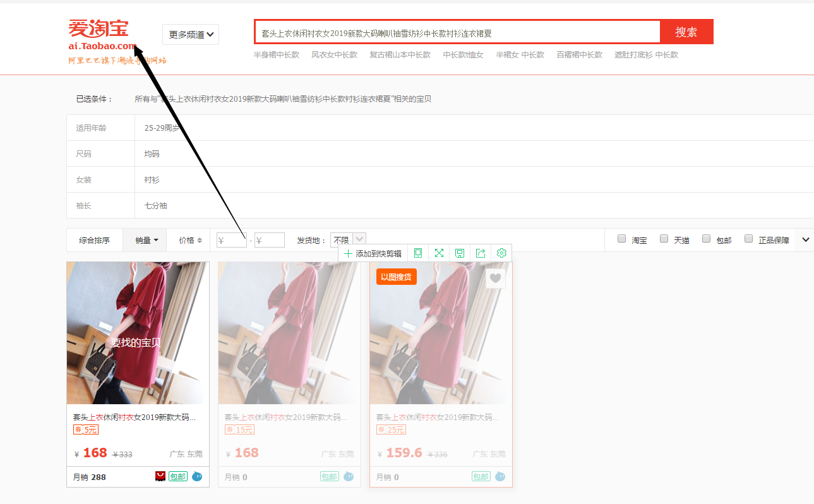This screenshot has width=814, height=504.
Task: Click the orange 以图搜货 image search badge
Action: [x=397, y=277]
